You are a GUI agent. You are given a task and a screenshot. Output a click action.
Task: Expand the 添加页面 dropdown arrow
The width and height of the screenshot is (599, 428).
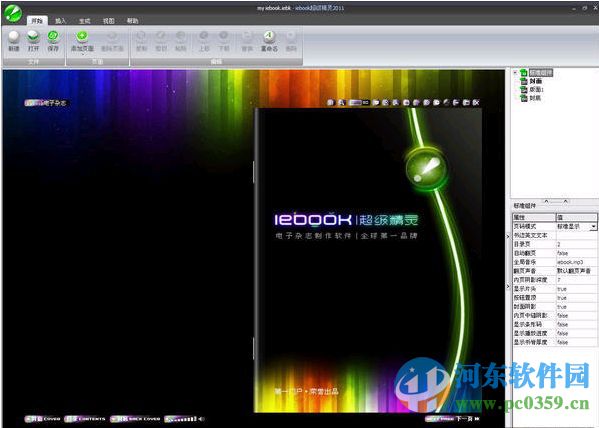coord(82,54)
